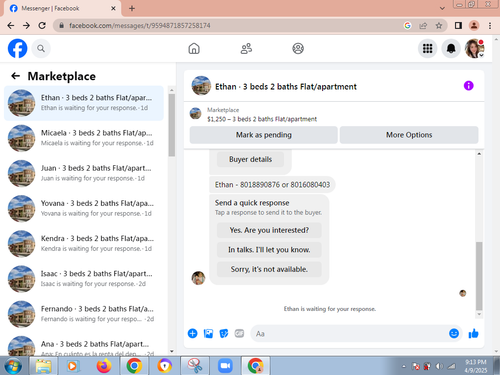The height and width of the screenshot is (375, 500).
Task: Open the Groups icon in top navigation
Action: coord(298,49)
